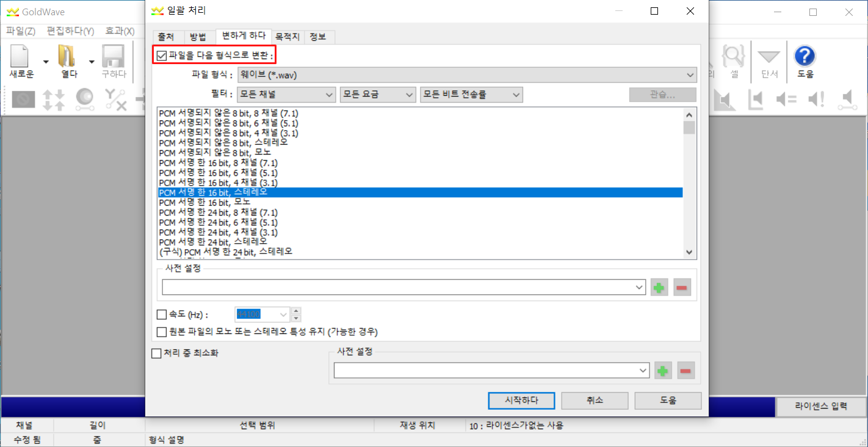
Task: Click the red minus in upper 사전 설정
Action: (682, 287)
